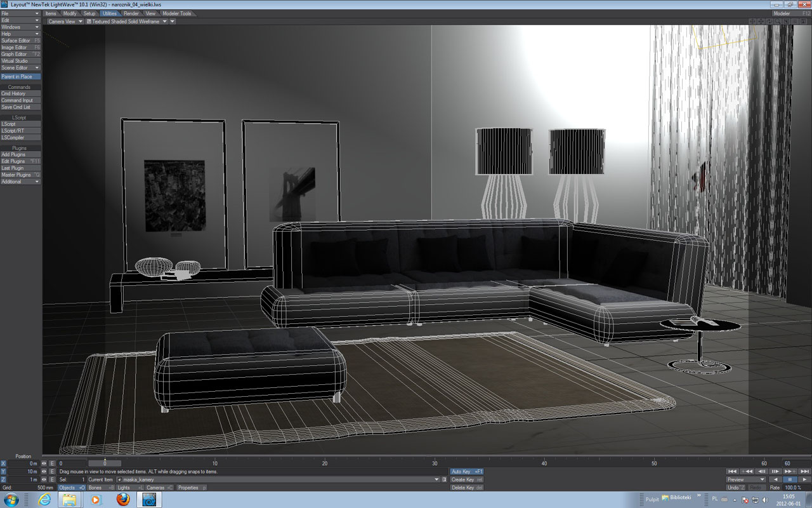Play the animation in reverse

[x=775, y=479]
